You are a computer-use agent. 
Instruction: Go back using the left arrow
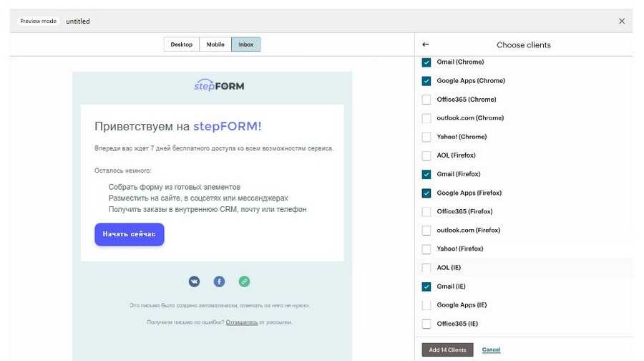[426, 44]
